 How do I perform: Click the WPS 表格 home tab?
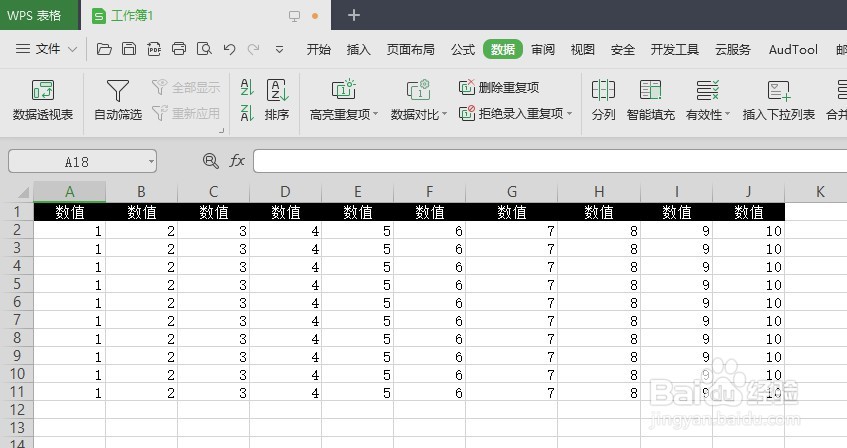(x=39, y=15)
